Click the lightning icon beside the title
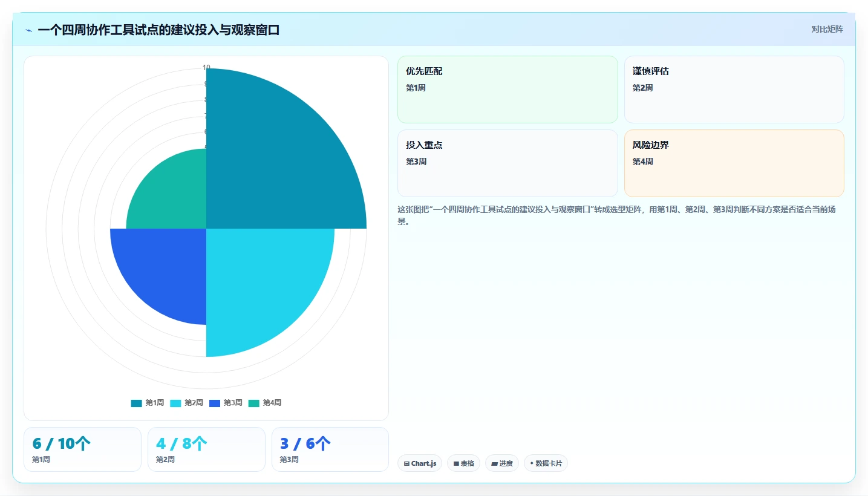The image size is (868, 496). tap(28, 30)
